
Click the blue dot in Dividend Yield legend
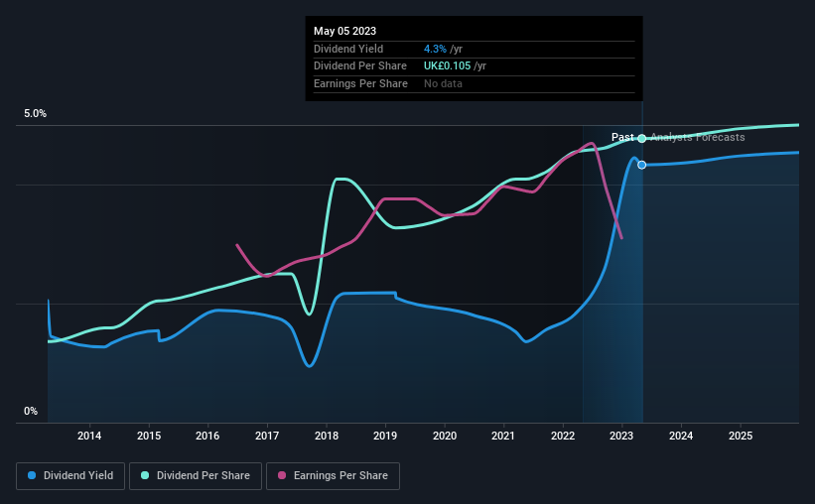(x=32, y=475)
